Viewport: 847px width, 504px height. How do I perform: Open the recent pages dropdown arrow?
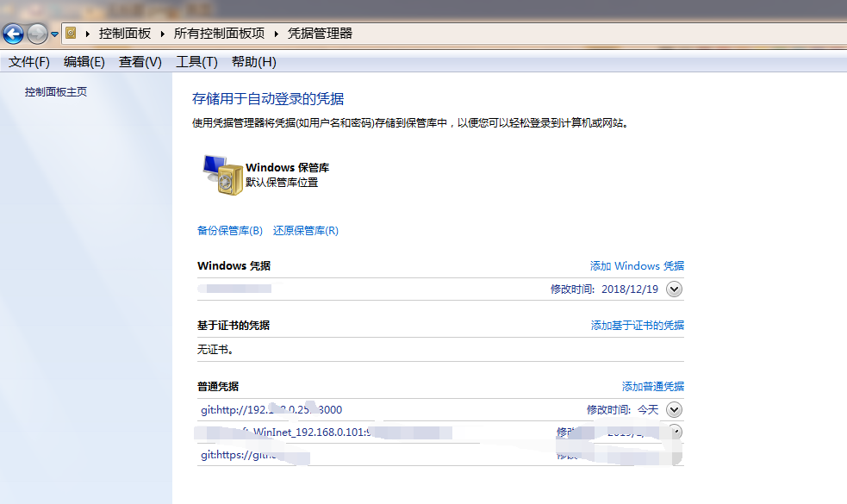[54, 34]
